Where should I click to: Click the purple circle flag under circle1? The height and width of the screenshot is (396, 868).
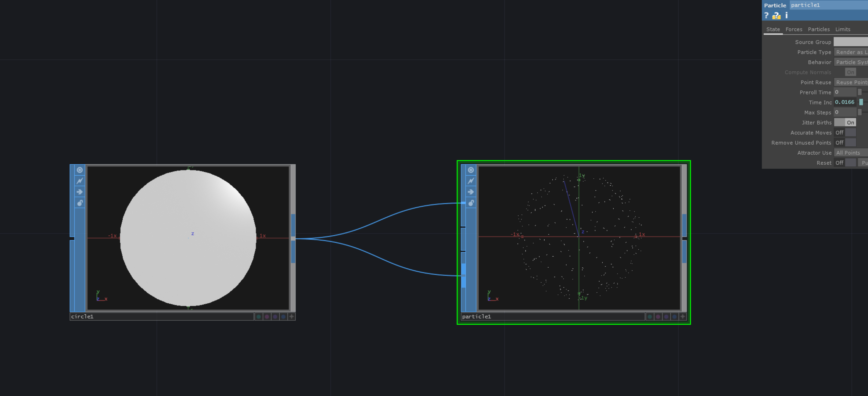[x=275, y=316]
